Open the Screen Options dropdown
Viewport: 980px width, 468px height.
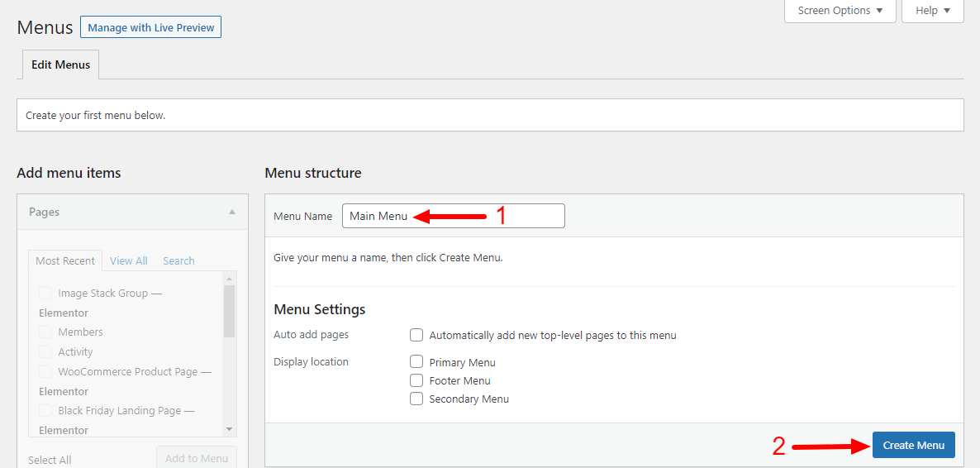point(840,11)
